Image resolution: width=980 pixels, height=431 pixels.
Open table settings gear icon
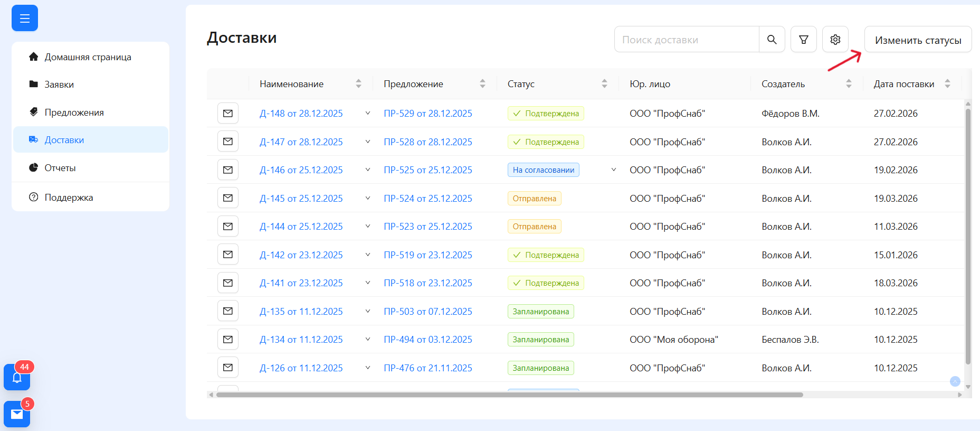(835, 40)
